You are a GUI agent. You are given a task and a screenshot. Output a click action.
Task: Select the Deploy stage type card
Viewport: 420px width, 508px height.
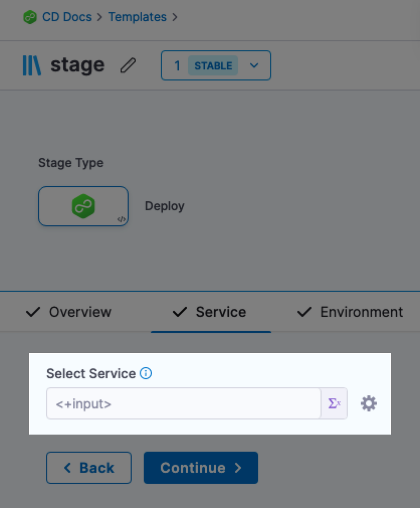[83, 206]
